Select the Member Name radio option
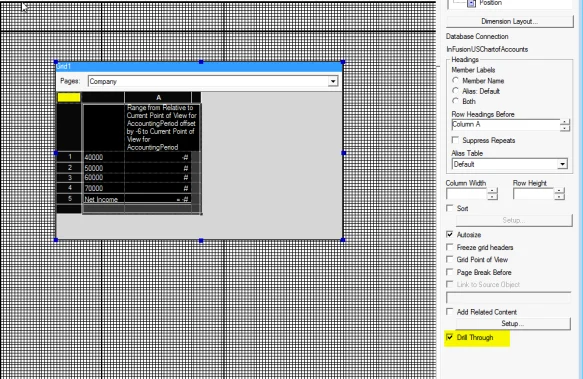 click(x=455, y=80)
